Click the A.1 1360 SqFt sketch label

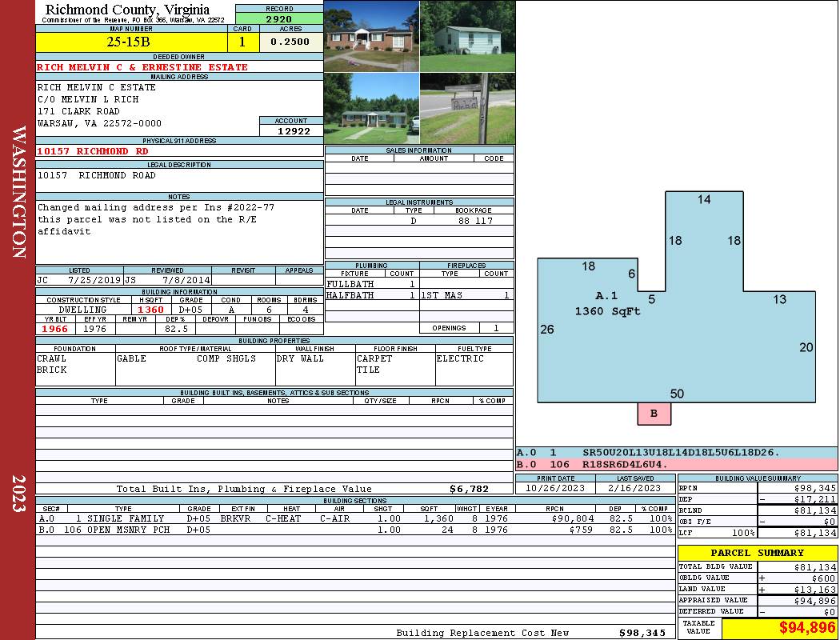pyautogui.click(x=607, y=304)
